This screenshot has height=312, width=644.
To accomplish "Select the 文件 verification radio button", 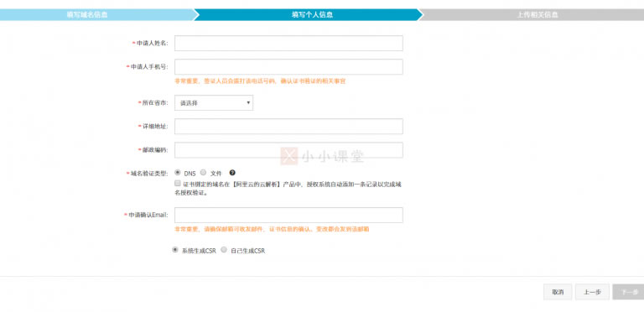I will click(203, 173).
